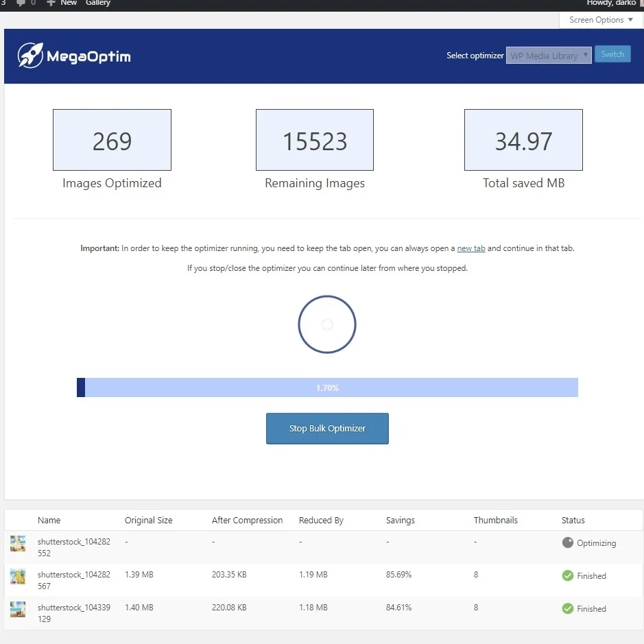The image size is (644, 644).
Task: Open the Gallery admin bar menu
Action: pyautogui.click(x=98, y=3)
